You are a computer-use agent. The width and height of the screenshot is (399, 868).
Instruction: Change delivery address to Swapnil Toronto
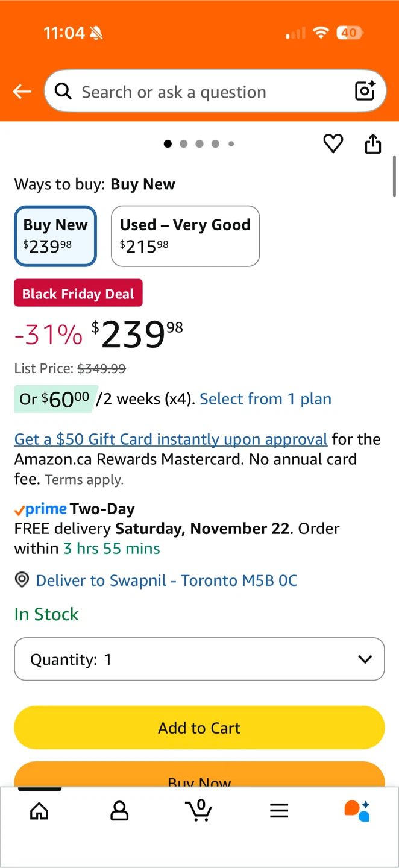click(x=166, y=580)
